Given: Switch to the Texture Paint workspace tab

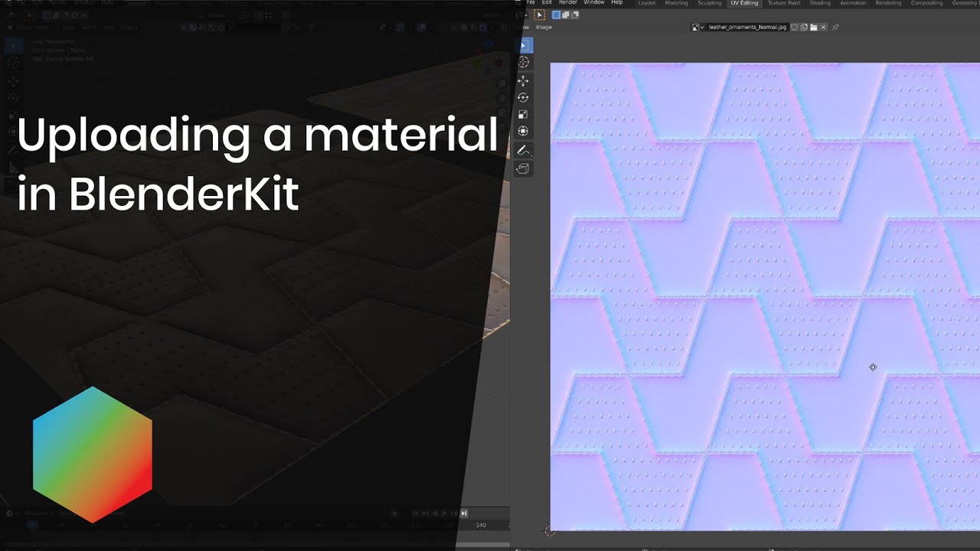Looking at the screenshot, I should pos(784,3).
